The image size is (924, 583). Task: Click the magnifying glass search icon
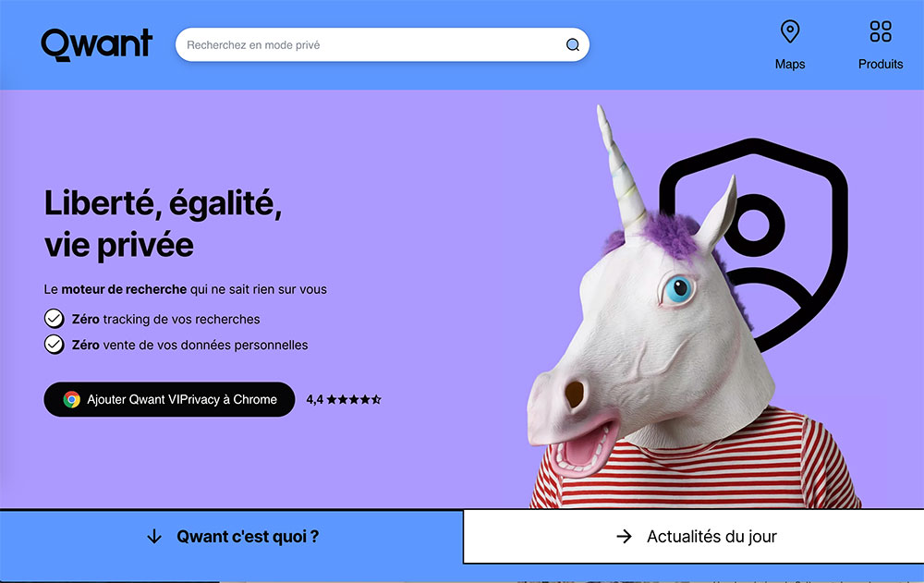click(572, 44)
